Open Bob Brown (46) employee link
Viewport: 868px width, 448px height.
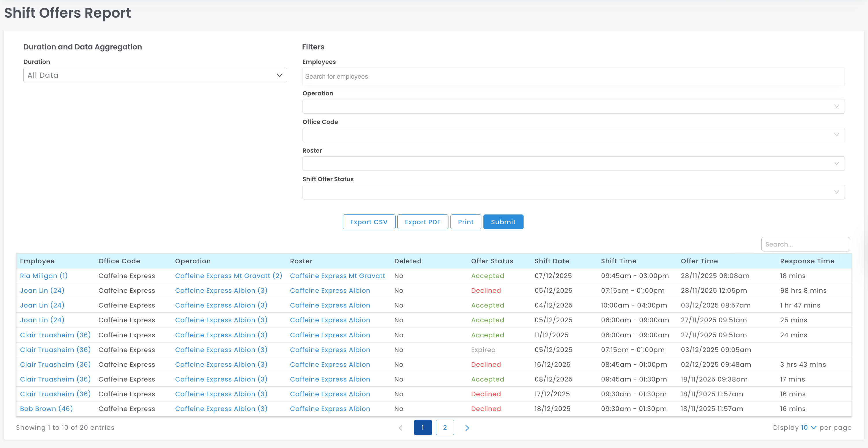pos(46,409)
